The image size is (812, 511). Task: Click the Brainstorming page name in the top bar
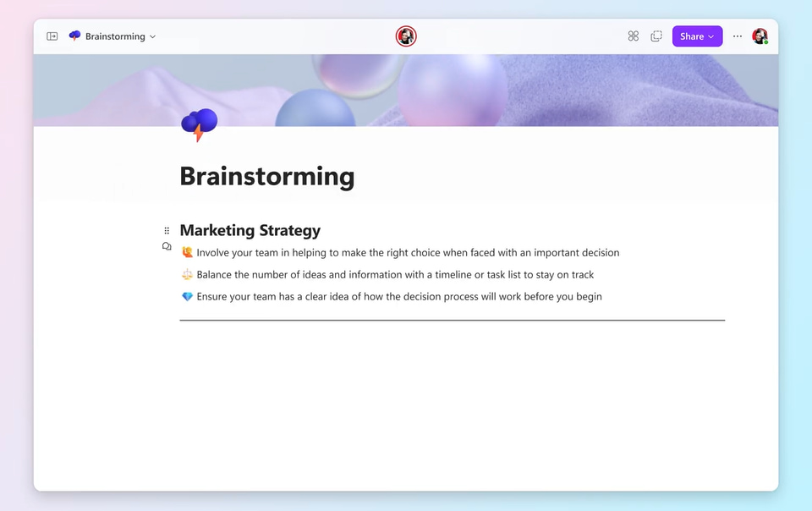coord(115,37)
